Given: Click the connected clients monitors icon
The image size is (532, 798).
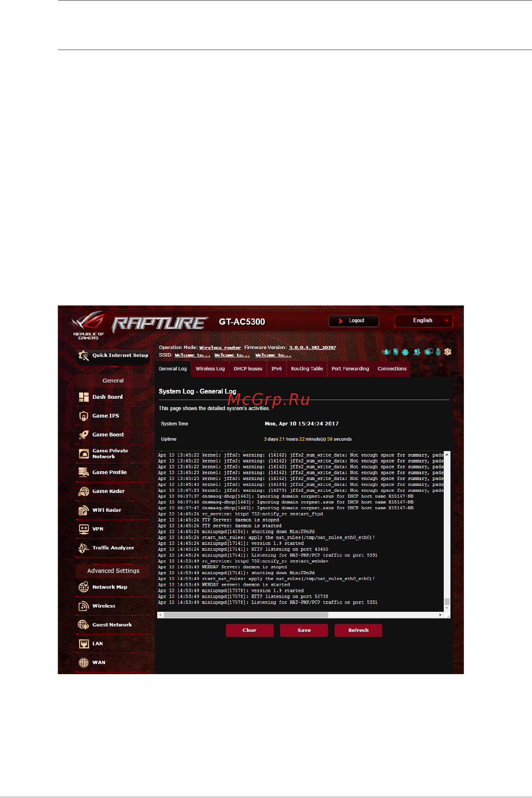Looking at the screenshot, I should coord(429,352).
